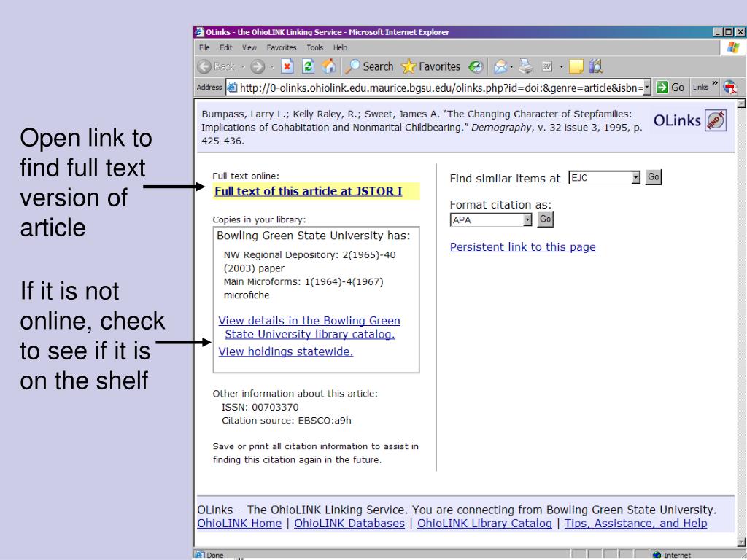Click the yellow Discuss note icon
Screen dimensions: 747x560
[576, 66]
